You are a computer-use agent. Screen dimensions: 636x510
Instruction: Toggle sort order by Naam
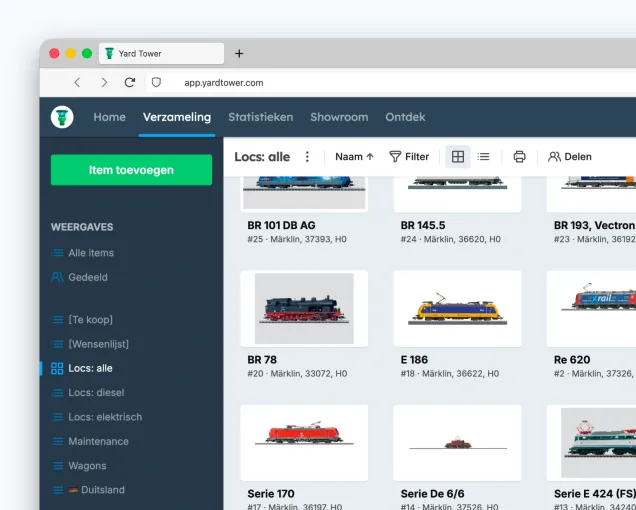coord(354,157)
